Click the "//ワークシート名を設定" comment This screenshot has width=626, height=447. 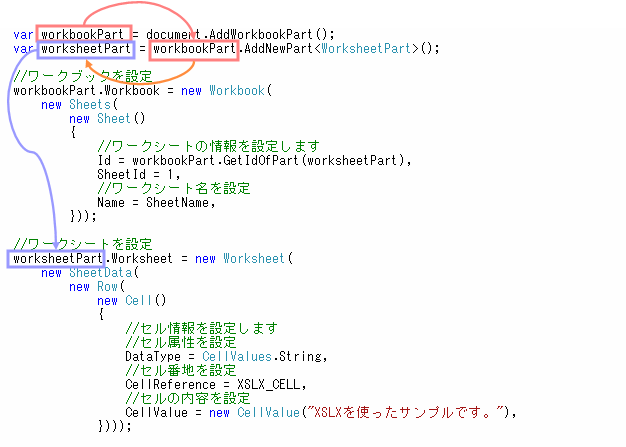tap(174, 188)
